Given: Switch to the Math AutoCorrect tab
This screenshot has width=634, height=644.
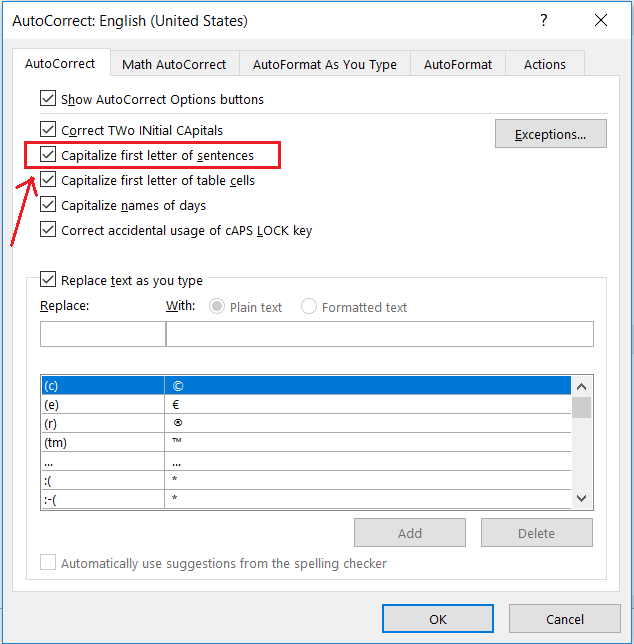Looking at the screenshot, I should coord(174,64).
